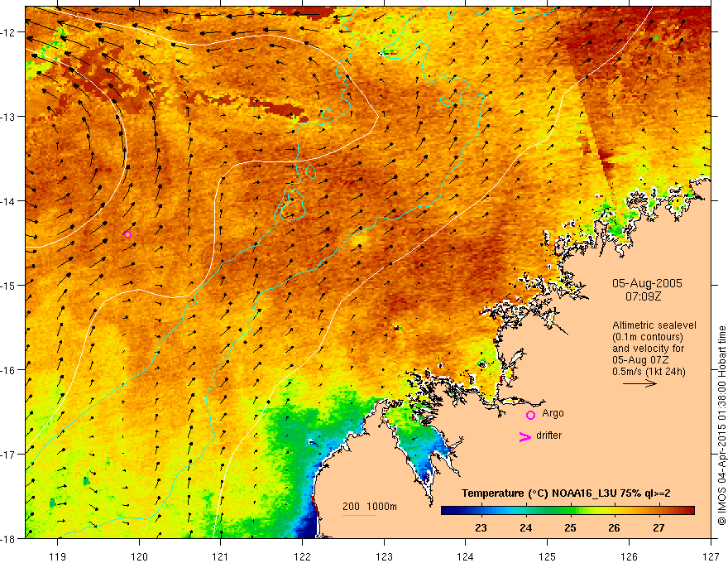
Task: Click longitude label 119 on the bottom axis
Action: pos(58,556)
